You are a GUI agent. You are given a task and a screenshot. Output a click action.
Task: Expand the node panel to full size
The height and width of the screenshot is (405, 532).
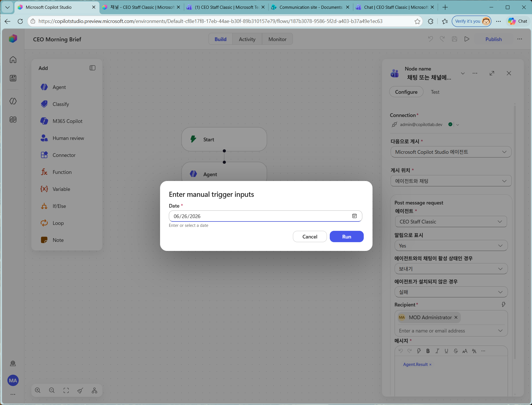(x=492, y=73)
